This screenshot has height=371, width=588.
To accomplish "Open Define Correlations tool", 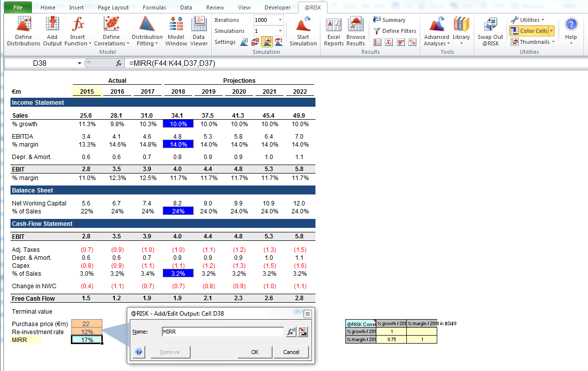I will pos(111,31).
